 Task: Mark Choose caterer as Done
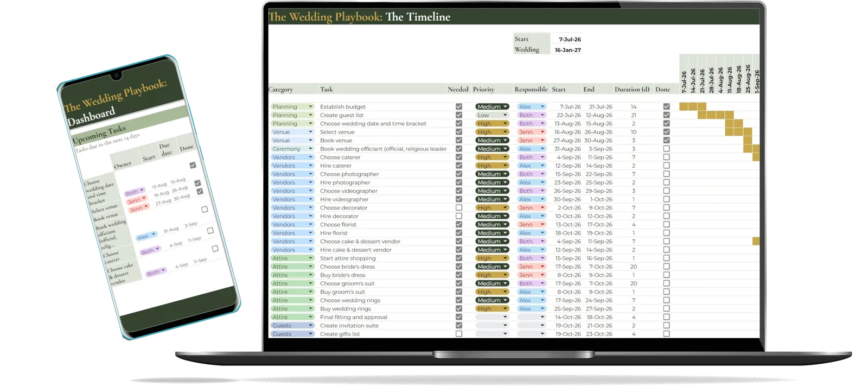coord(666,157)
